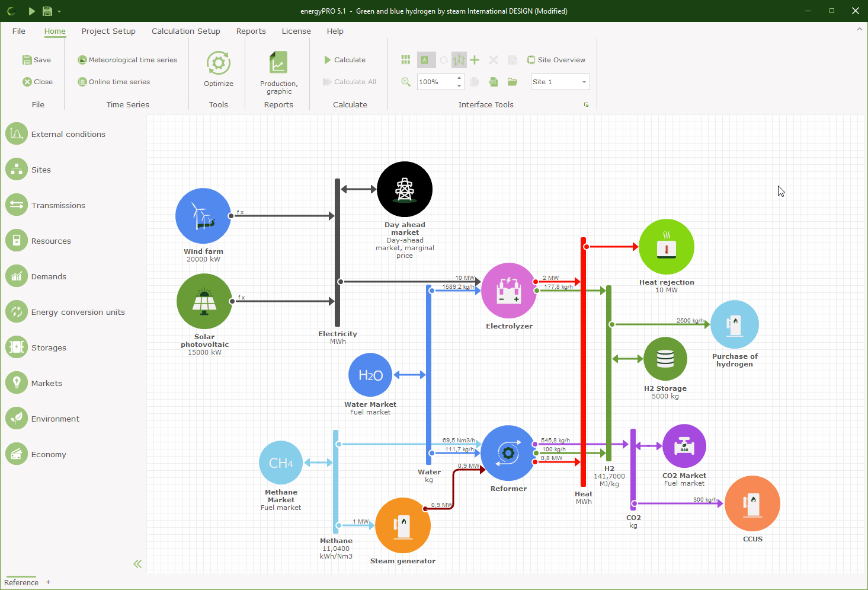Expand the Environment category

43,419
